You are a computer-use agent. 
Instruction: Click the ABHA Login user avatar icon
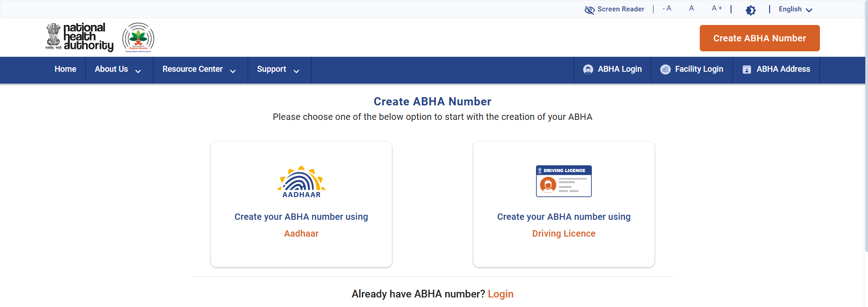click(588, 69)
